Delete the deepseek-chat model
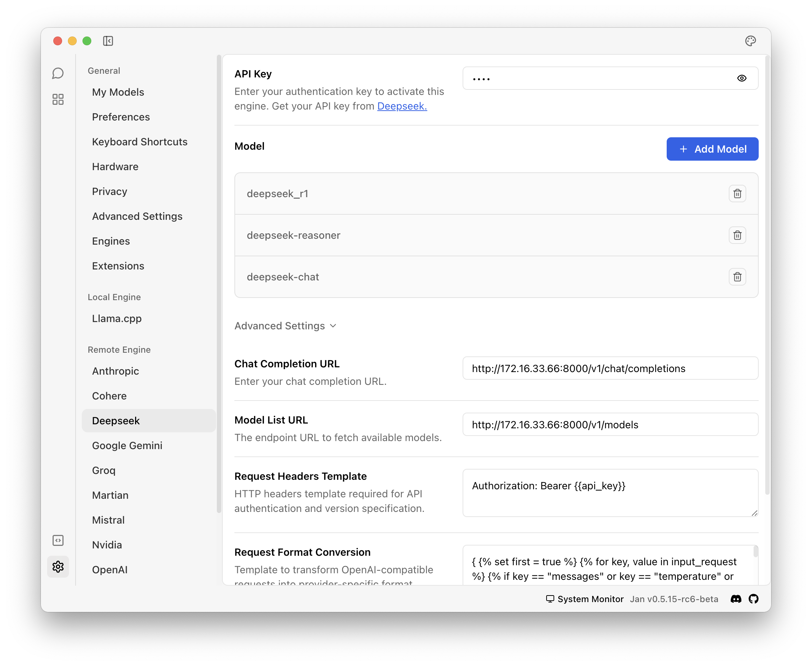The width and height of the screenshot is (812, 666). click(x=737, y=277)
